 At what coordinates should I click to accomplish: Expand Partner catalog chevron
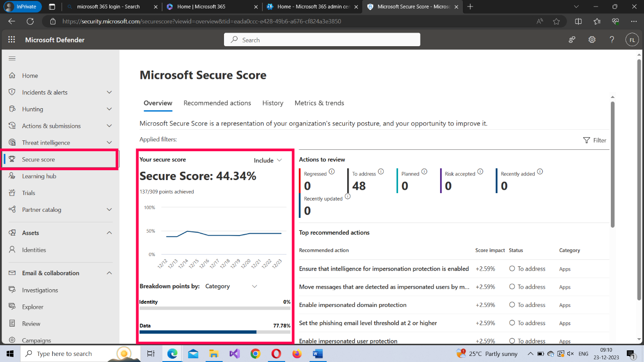point(109,209)
